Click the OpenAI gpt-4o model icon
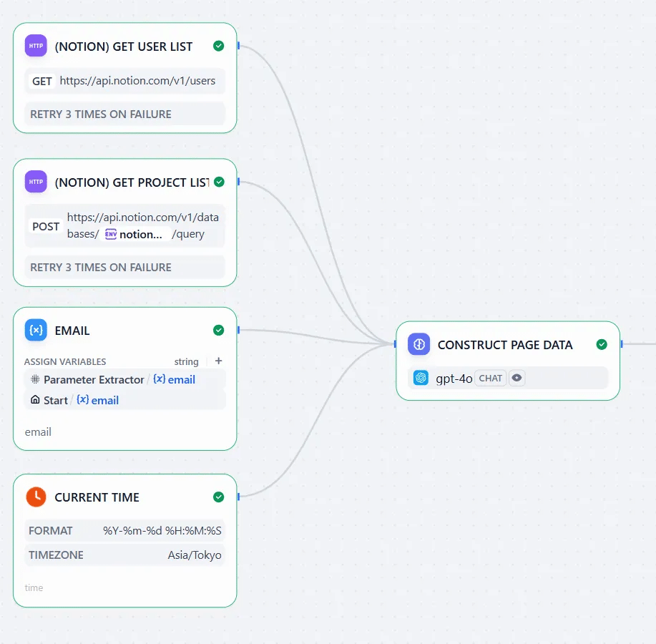656x644 pixels. coord(421,378)
